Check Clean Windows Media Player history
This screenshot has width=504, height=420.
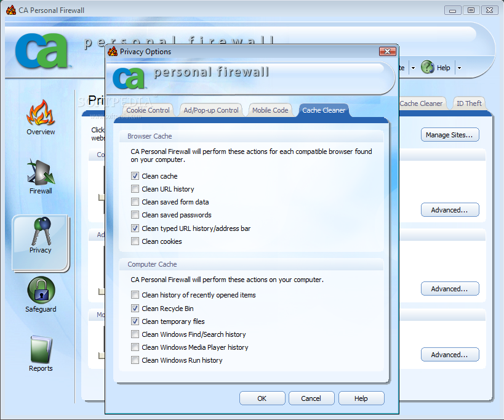[135, 347]
